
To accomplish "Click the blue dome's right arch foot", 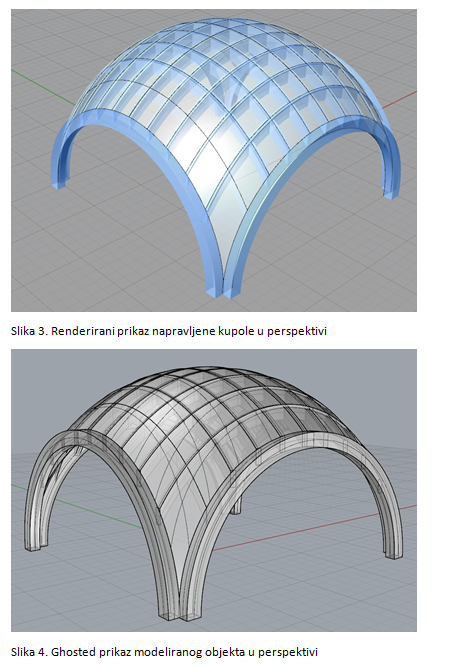I will (x=391, y=193).
